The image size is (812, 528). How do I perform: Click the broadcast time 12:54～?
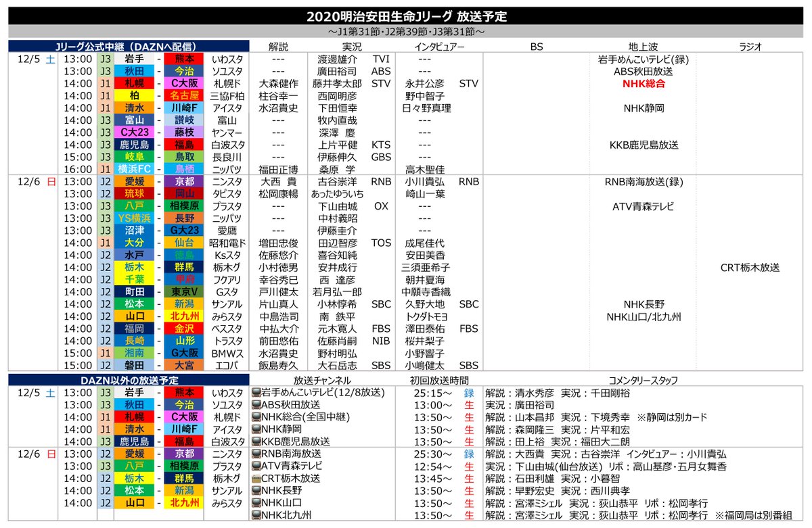433,466
